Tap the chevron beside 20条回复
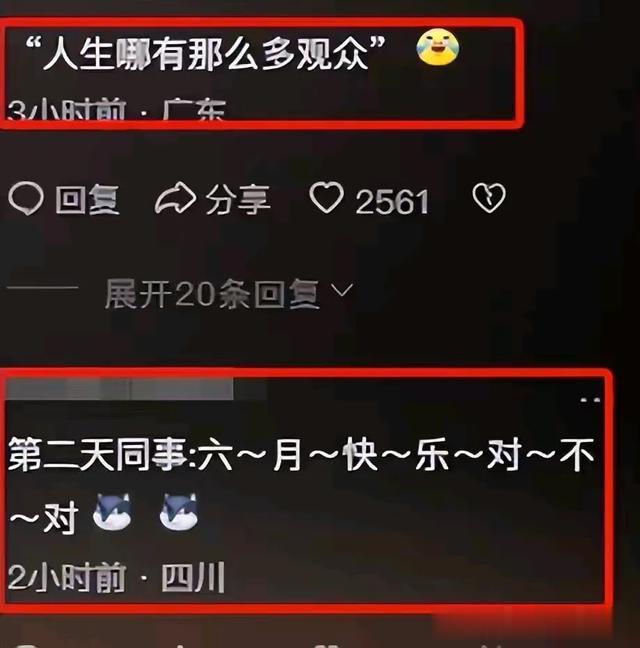Viewport: 640px width, 648px height. tap(342, 290)
